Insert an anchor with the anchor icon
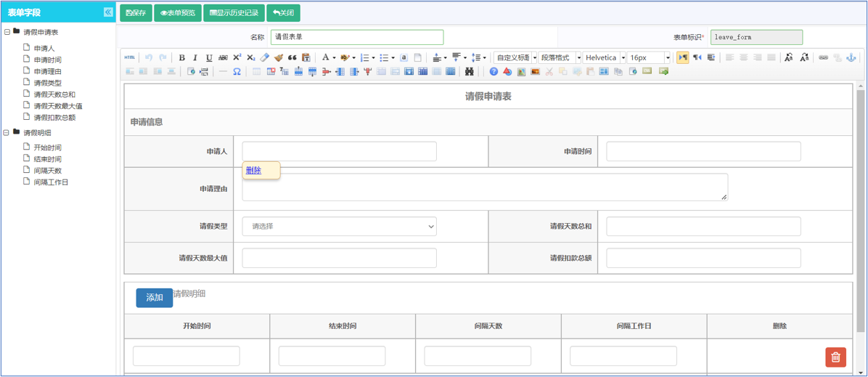This screenshot has width=868, height=377. click(x=851, y=58)
